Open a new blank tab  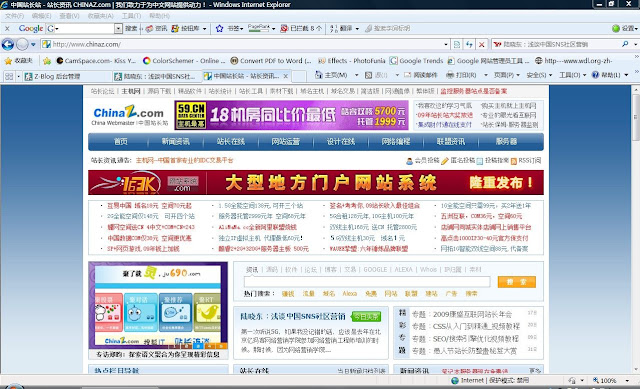point(299,76)
